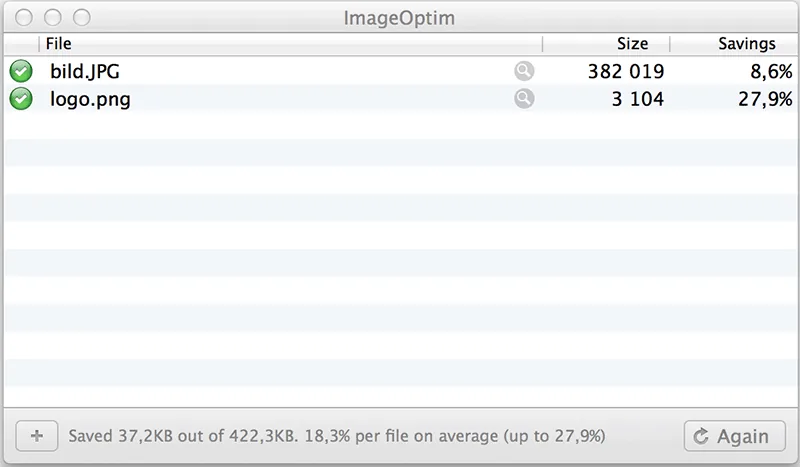
Task: Click the 382 019 size value
Action: click(x=626, y=71)
